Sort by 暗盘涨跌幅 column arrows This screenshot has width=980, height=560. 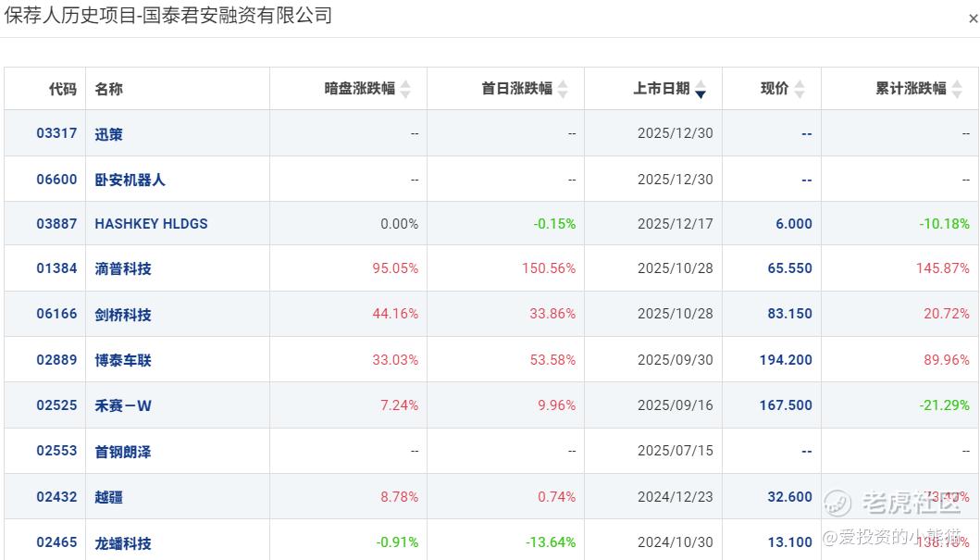click(405, 89)
